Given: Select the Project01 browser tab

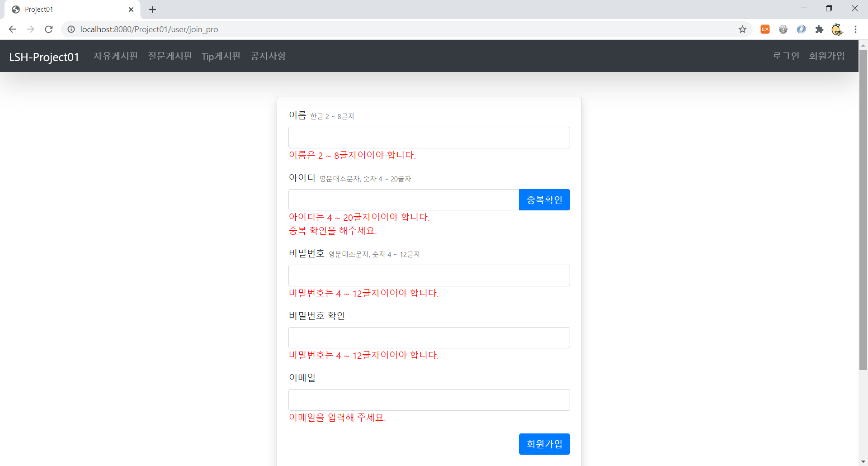Looking at the screenshot, I should [x=72, y=10].
